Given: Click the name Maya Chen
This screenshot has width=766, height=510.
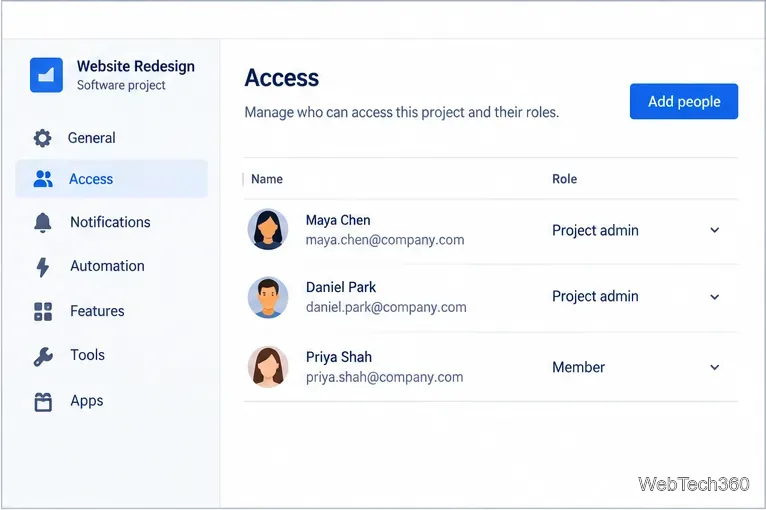Looking at the screenshot, I should (x=338, y=220).
